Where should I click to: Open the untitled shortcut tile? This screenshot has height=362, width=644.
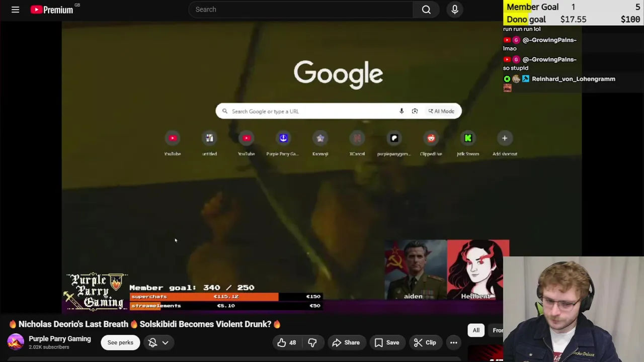209,143
